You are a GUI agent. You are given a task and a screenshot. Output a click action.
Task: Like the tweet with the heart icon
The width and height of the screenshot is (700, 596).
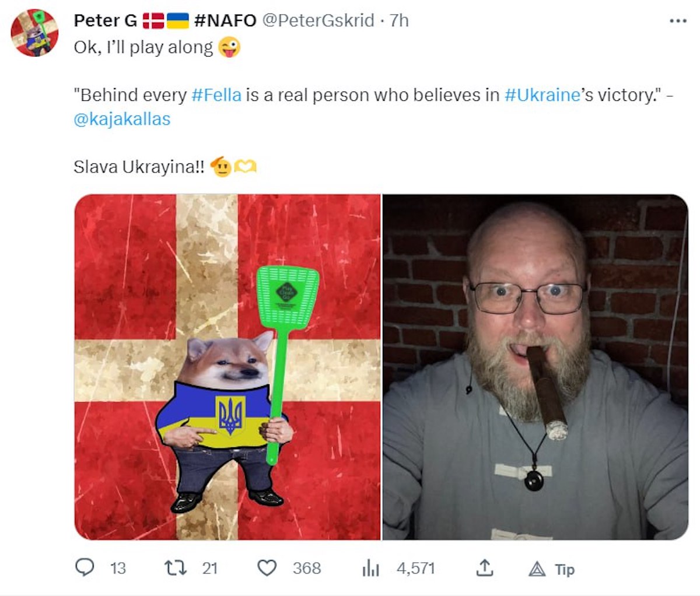click(267, 568)
